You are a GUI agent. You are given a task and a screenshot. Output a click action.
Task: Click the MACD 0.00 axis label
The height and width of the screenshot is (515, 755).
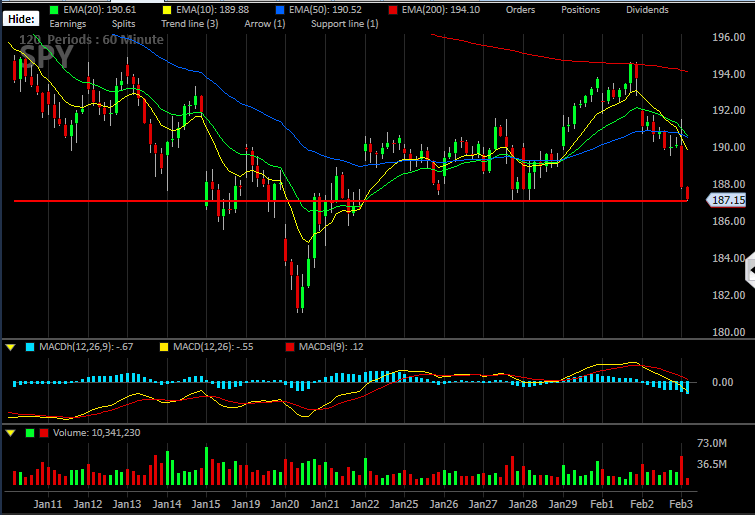coord(722,382)
